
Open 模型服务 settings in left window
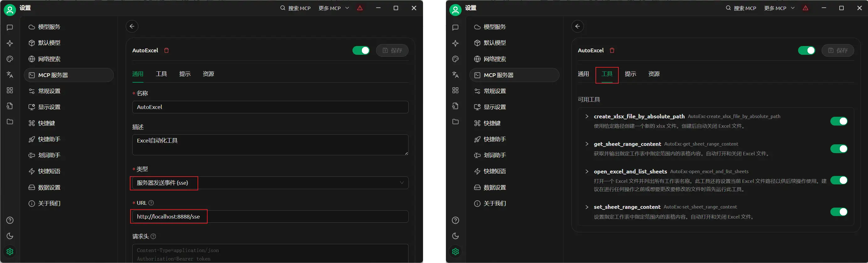69,27
